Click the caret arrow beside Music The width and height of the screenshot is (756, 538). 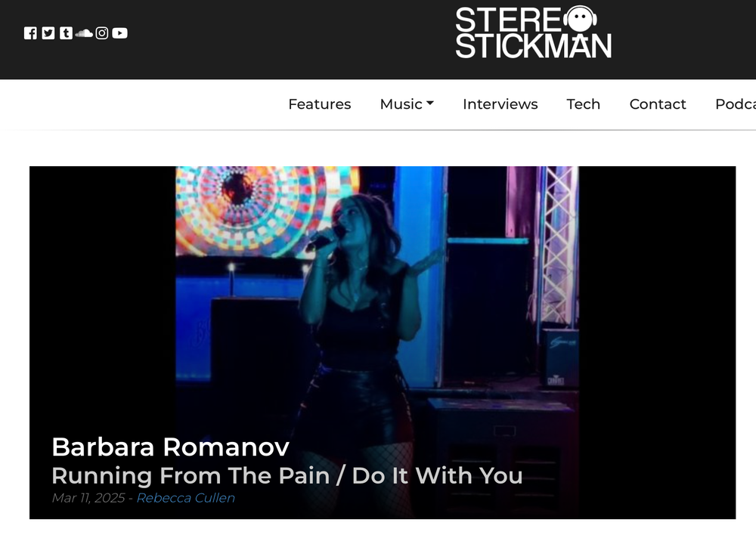point(430,103)
